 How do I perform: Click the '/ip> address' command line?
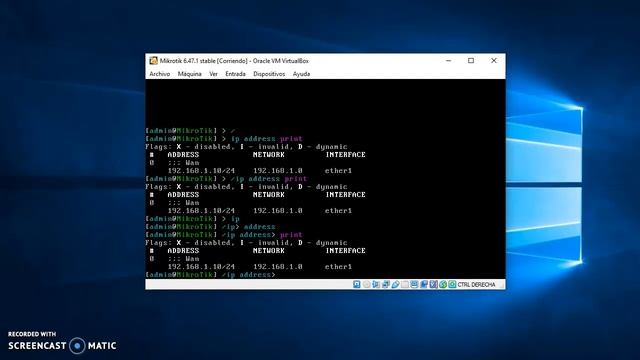pos(211,227)
